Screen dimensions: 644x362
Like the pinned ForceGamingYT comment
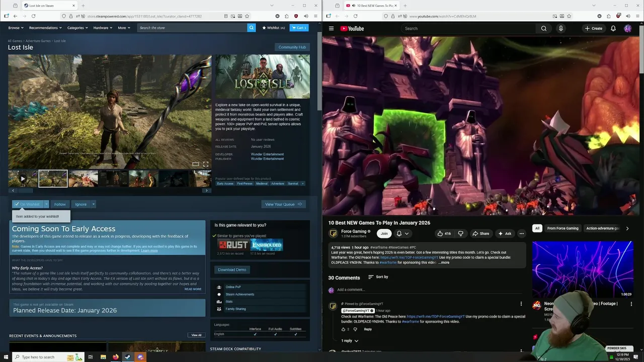tap(344, 329)
